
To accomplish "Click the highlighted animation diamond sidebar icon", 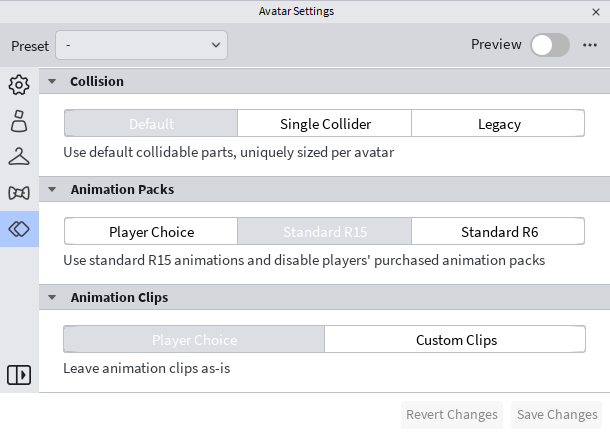I will 19,229.
